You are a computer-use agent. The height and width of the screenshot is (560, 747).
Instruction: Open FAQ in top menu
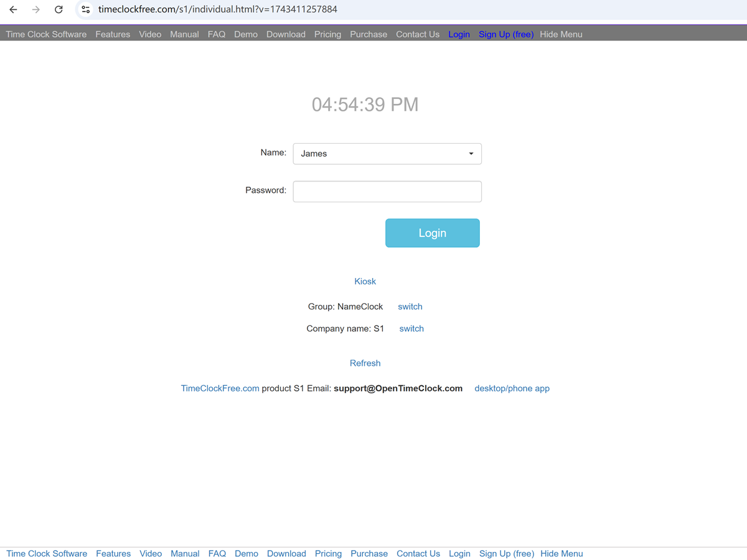[217, 34]
